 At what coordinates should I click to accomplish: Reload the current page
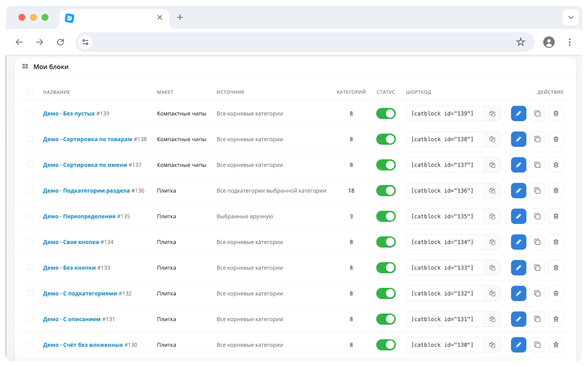click(61, 42)
